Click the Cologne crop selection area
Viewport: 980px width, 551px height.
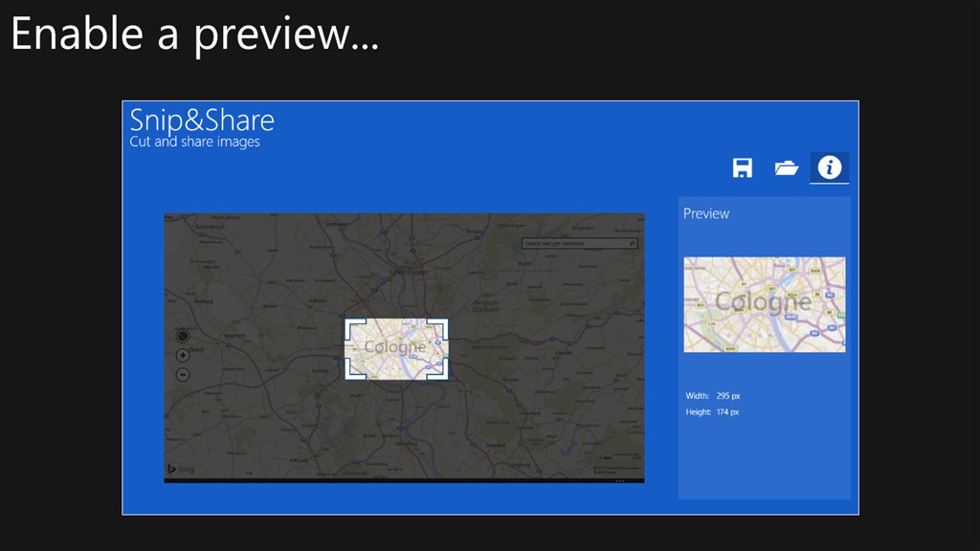(x=396, y=348)
